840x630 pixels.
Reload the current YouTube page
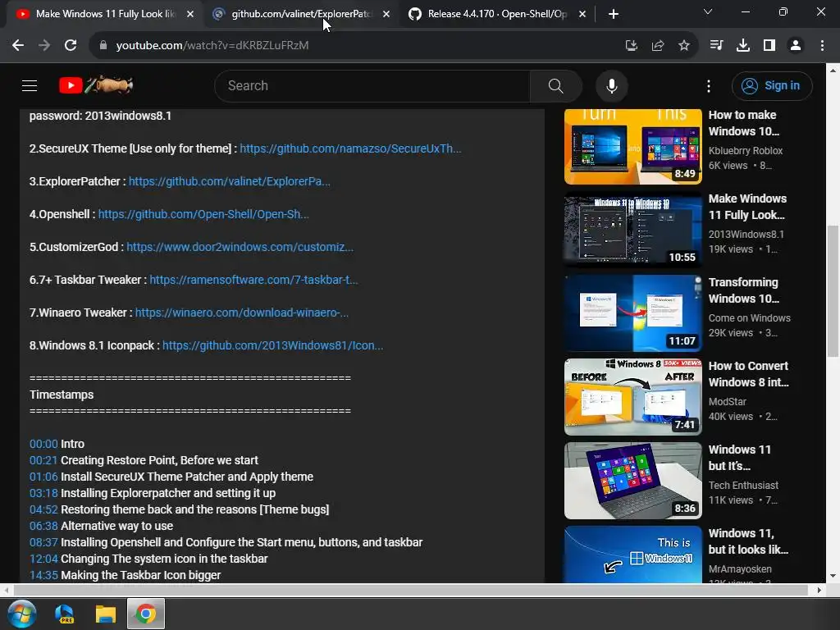71,46
